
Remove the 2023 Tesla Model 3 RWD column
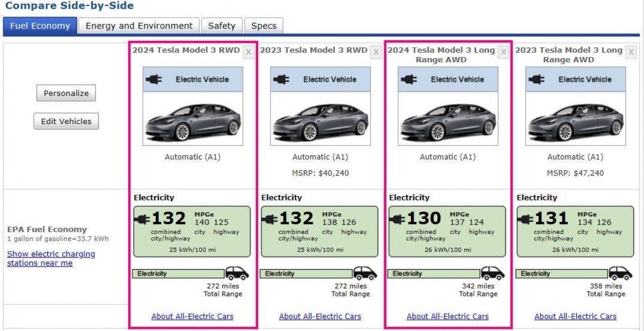pos(376,52)
